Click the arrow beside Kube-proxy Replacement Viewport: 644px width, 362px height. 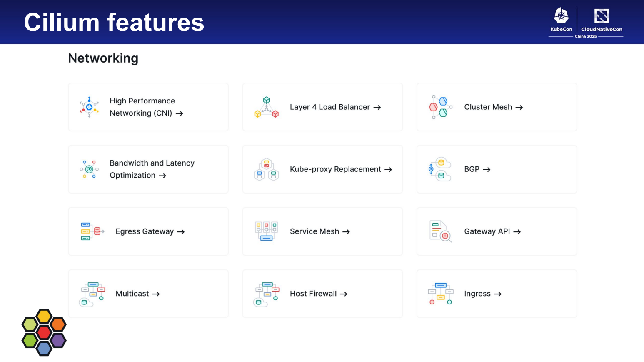coord(388,170)
